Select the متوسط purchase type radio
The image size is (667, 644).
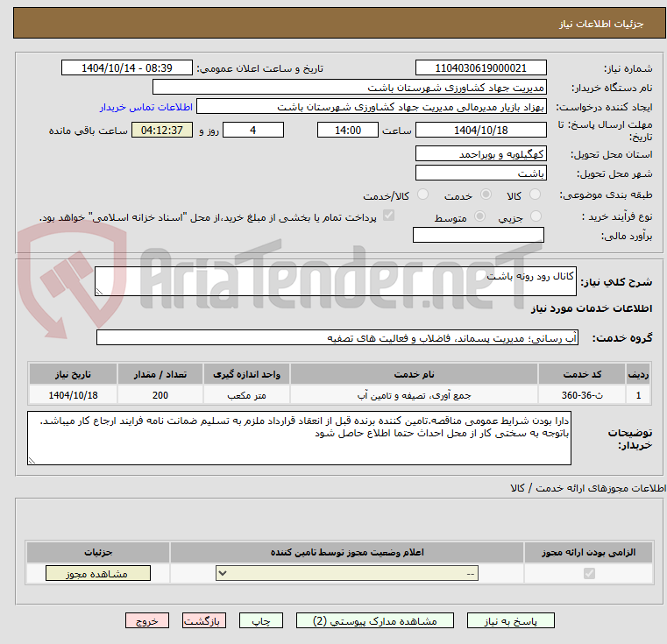point(479,216)
